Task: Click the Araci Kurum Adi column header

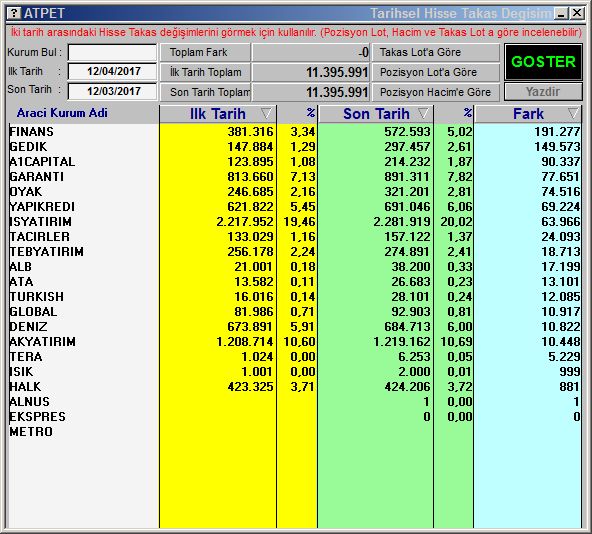Action: pos(62,113)
